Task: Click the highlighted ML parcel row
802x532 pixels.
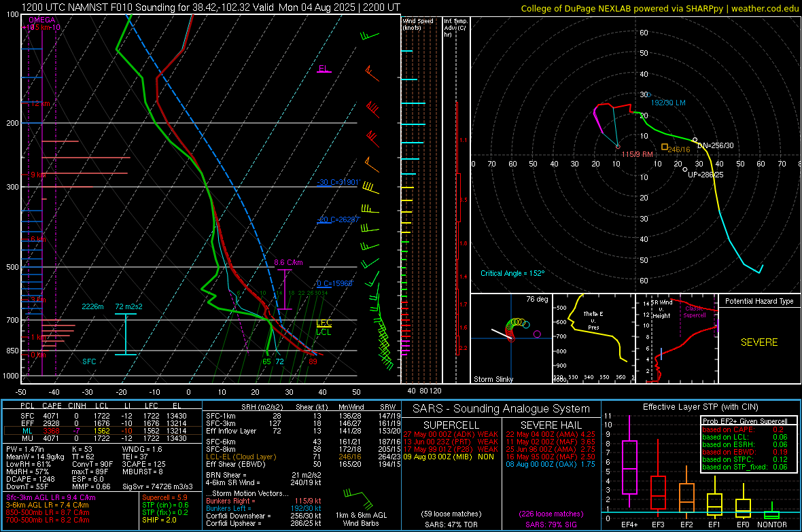Action: tap(103, 431)
